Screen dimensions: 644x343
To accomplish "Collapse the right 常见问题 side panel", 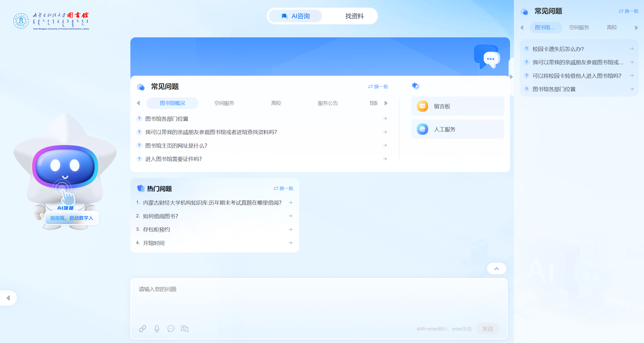I will tap(511, 77).
